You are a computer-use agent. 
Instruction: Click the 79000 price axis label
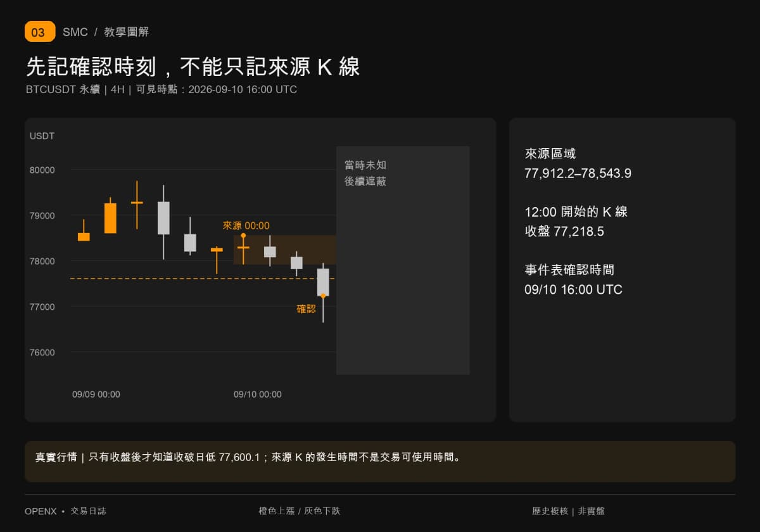(x=42, y=215)
